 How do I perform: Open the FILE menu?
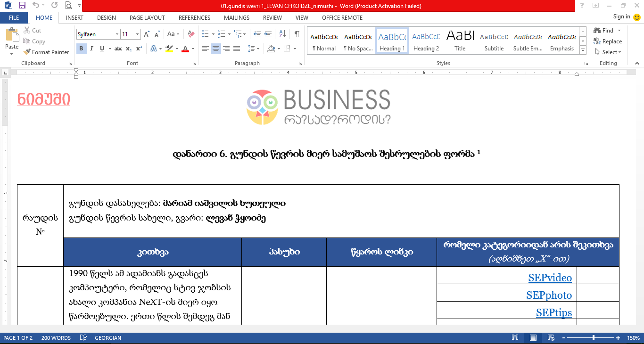coord(14,18)
